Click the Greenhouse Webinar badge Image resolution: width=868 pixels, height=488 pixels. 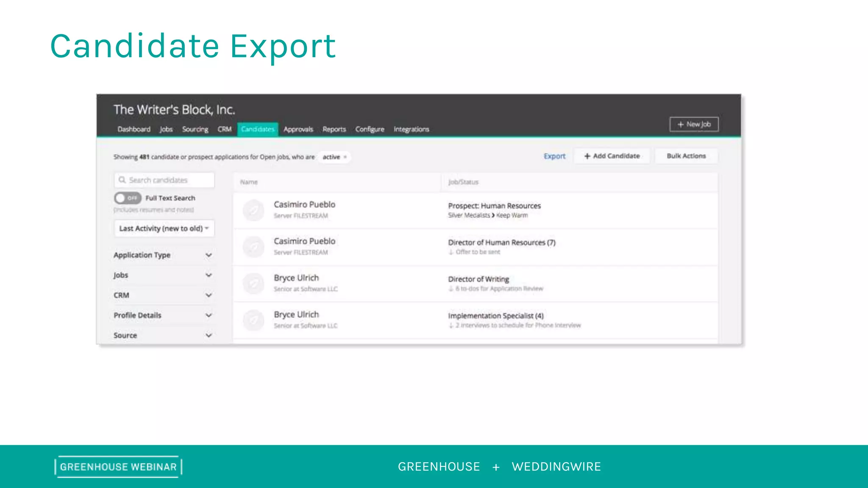click(x=118, y=467)
